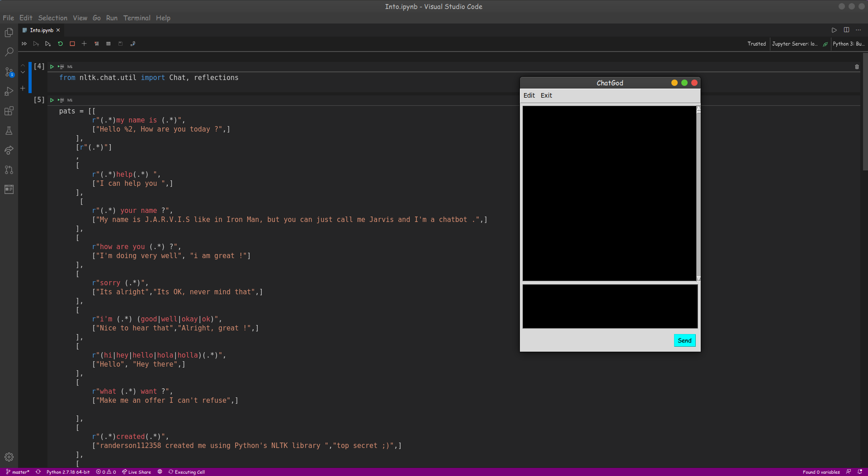The width and height of the screenshot is (868, 476).
Task: Switch the master git branch in status bar
Action: pyautogui.click(x=18, y=472)
